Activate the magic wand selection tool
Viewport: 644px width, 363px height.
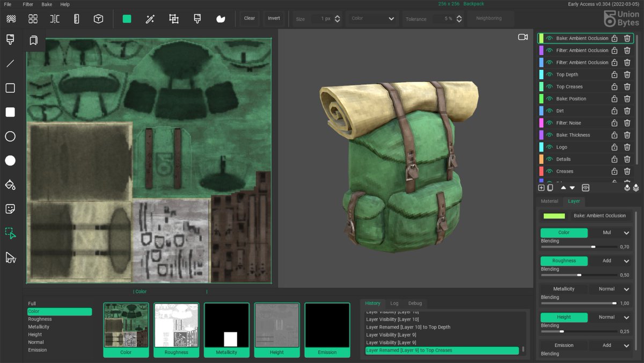click(150, 19)
